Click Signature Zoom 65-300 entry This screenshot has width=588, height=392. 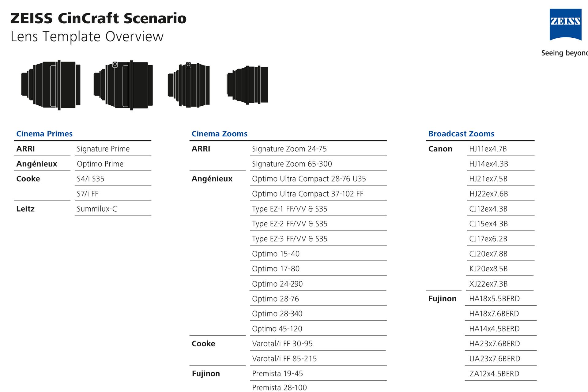(292, 164)
